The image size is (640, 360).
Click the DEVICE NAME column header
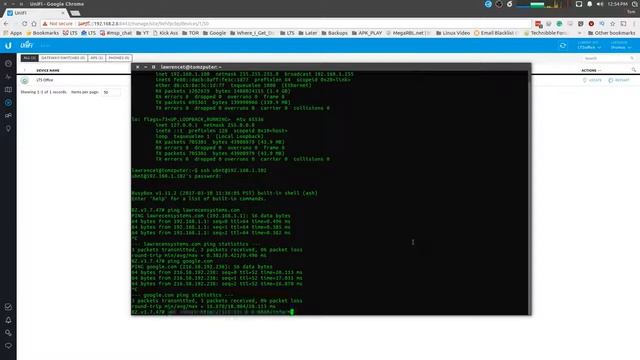(48, 70)
